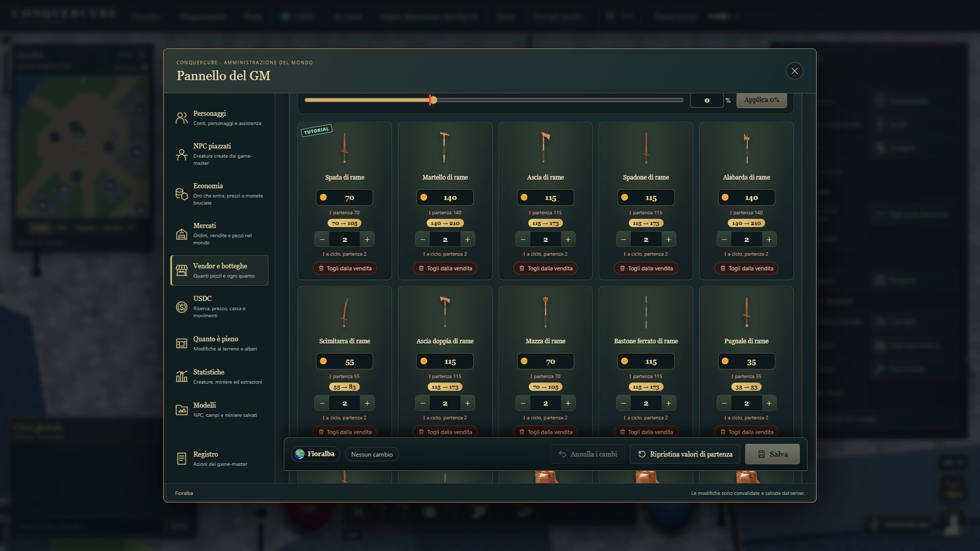This screenshot has width=980, height=551.
Task: Click the Spada di rame price field
Action: (345, 197)
